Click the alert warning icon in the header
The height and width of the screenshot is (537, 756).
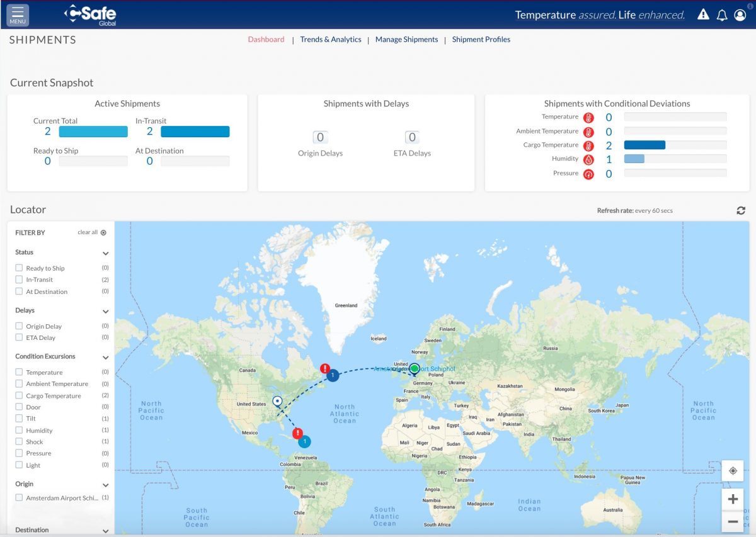click(x=703, y=14)
